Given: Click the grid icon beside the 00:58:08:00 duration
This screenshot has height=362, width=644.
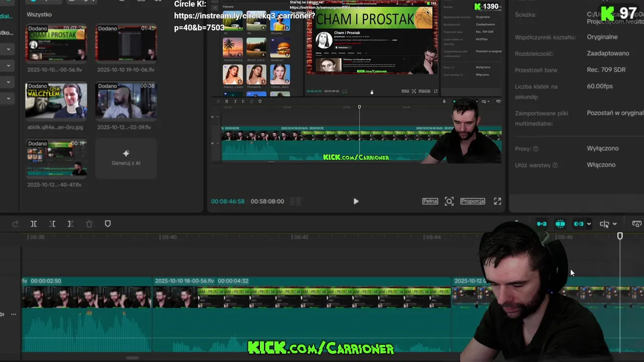Looking at the screenshot, I should 296,201.
